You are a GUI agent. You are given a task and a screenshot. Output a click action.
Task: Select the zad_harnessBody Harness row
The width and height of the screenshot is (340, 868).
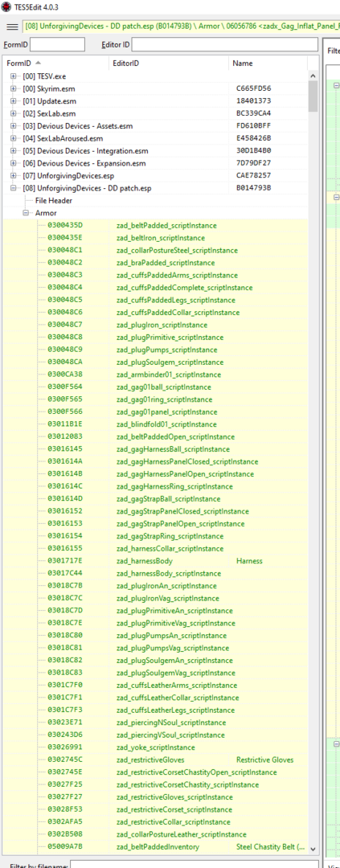(x=155, y=561)
